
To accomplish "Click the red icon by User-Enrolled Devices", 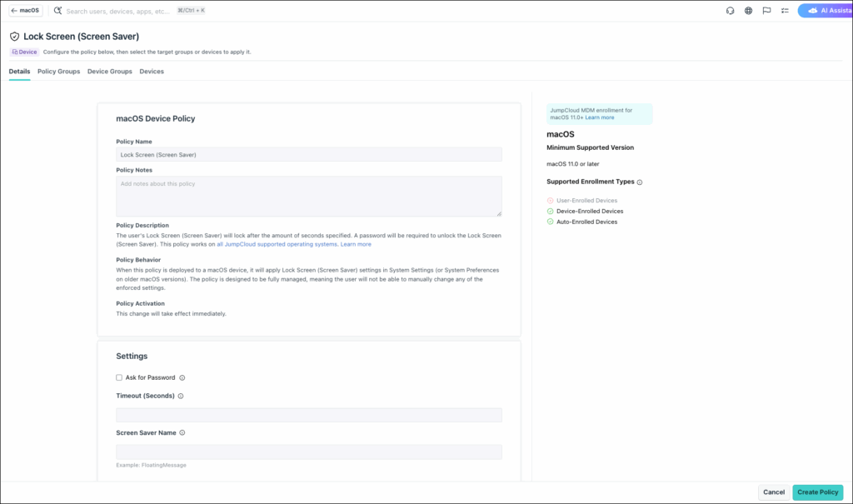I will 550,200.
